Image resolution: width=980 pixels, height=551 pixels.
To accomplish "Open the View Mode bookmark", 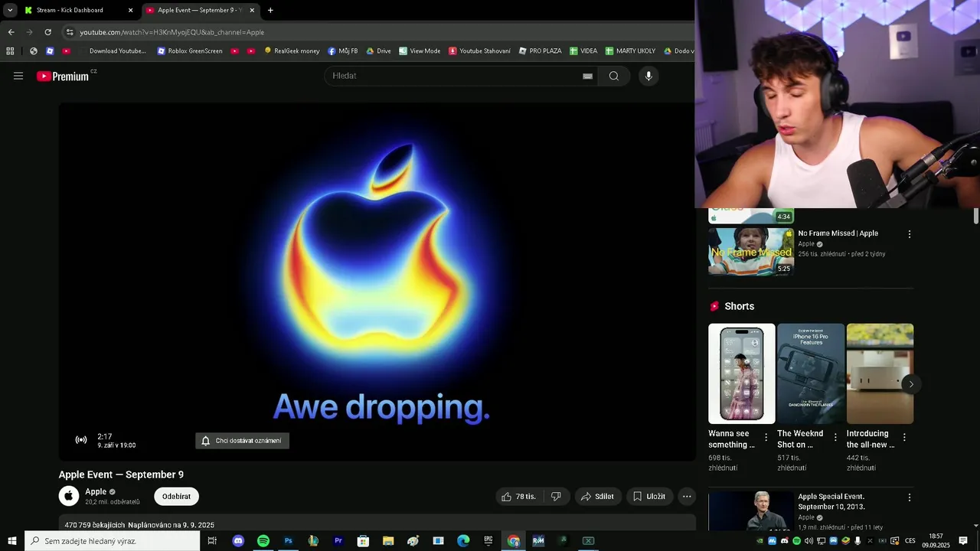I will click(420, 51).
